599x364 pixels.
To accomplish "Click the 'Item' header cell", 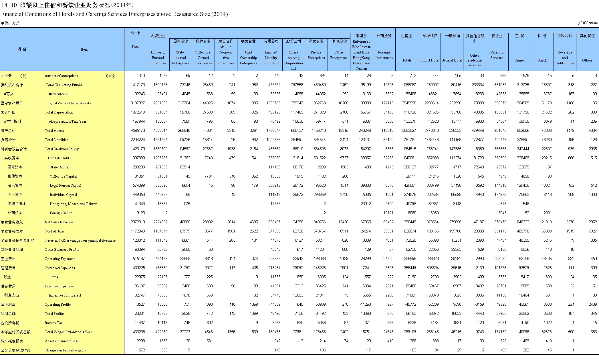I will tap(84, 49).
